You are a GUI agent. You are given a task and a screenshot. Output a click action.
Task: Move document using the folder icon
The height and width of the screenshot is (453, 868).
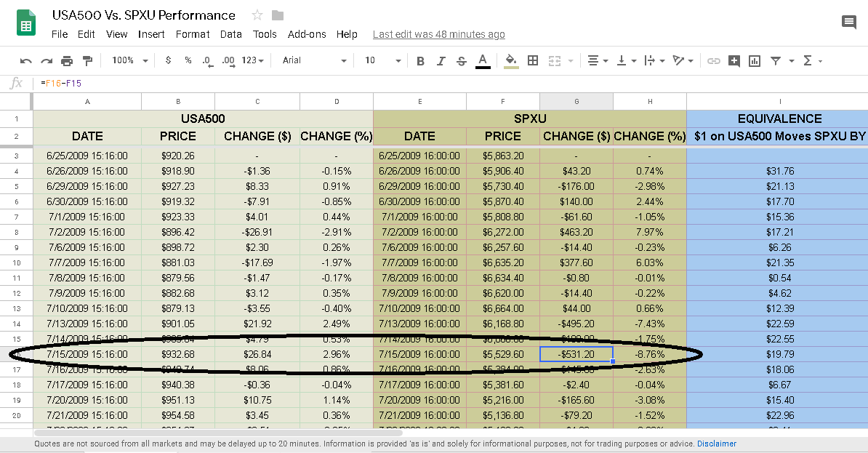[x=278, y=15]
